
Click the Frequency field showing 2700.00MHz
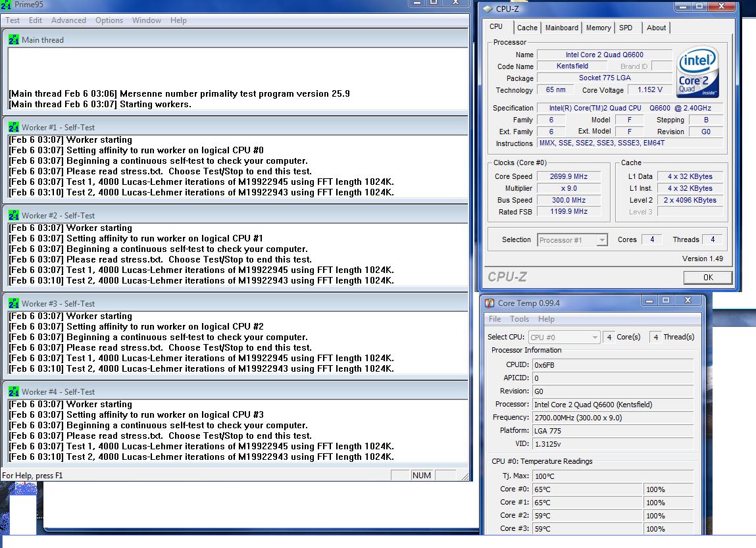click(613, 417)
